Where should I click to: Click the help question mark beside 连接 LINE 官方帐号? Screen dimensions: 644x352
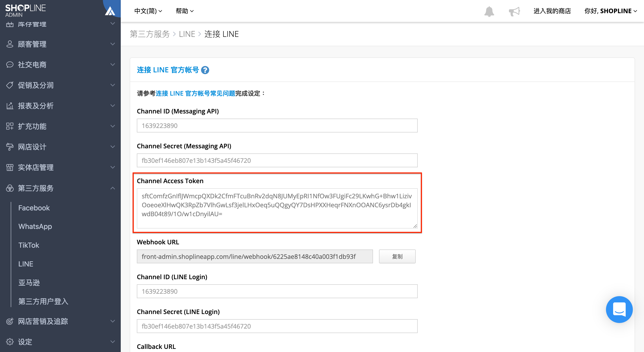click(205, 70)
